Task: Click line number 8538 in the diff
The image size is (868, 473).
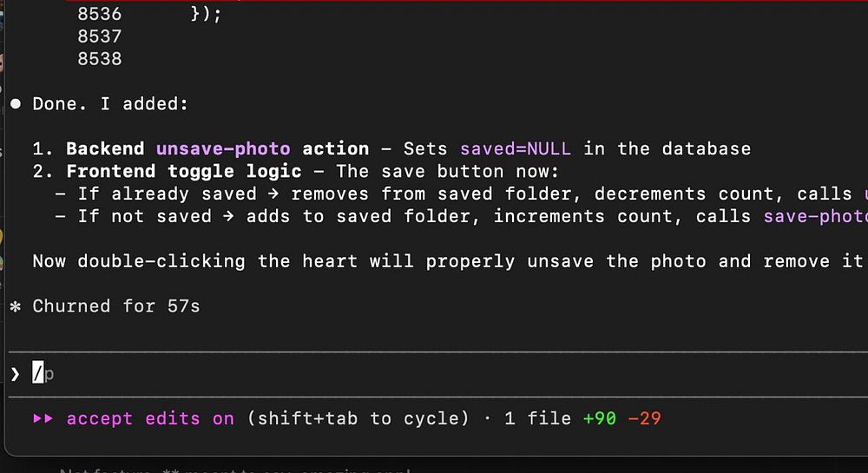Action: click(x=99, y=59)
